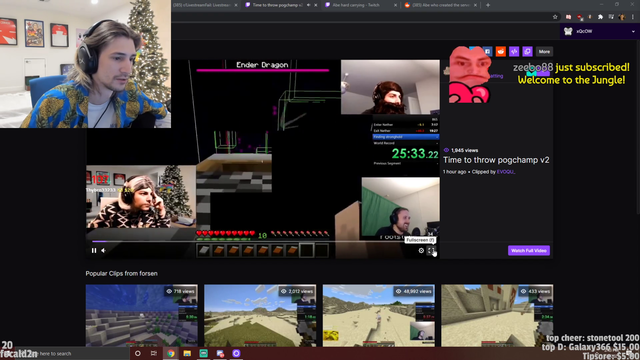Click the clip title 'Time to throw pogchamp v2'
This screenshot has width=640, height=360.
pos(496,160)
